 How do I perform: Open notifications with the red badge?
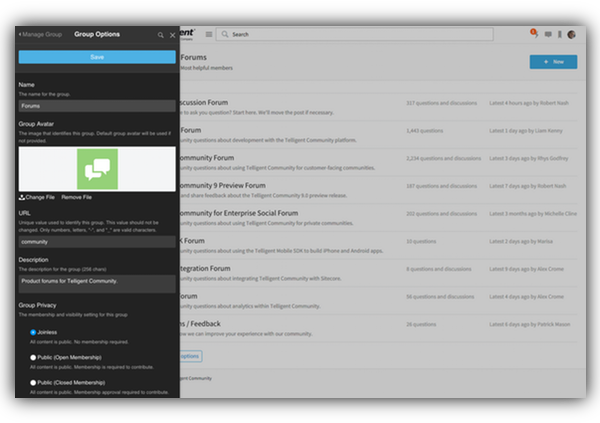tap(534, 33)
